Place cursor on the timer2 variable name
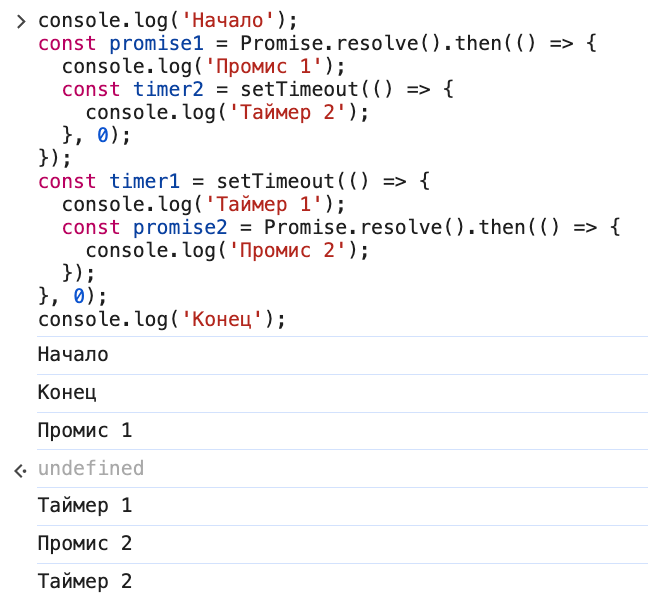Image resolution: width=648 pixels, height=606 pixels. [x=169, y=90]
